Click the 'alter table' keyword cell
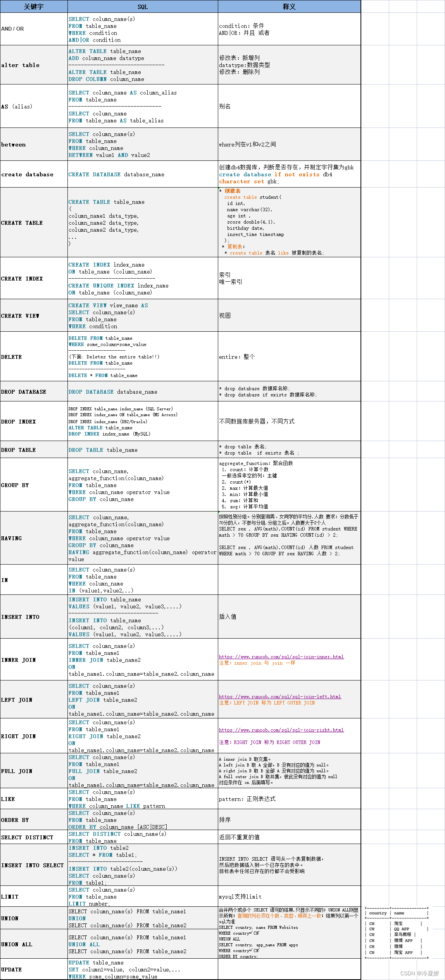This screenshot has height=980, width=445. click(34, 65)
